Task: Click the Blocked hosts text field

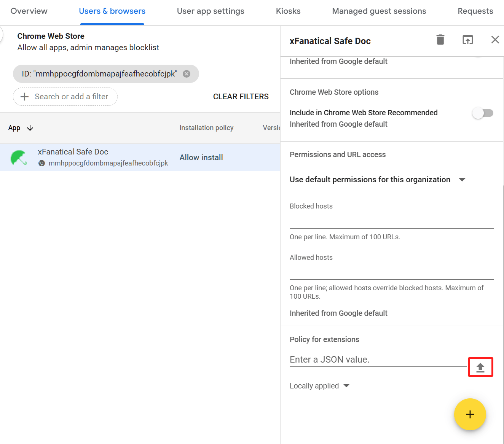Action: point(391,221)
